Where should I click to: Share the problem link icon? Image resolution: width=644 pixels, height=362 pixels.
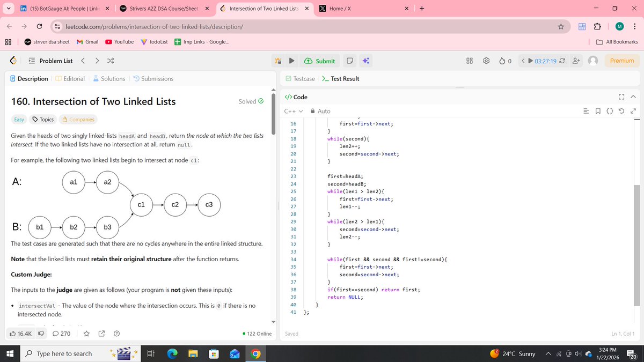click(101, 334)
